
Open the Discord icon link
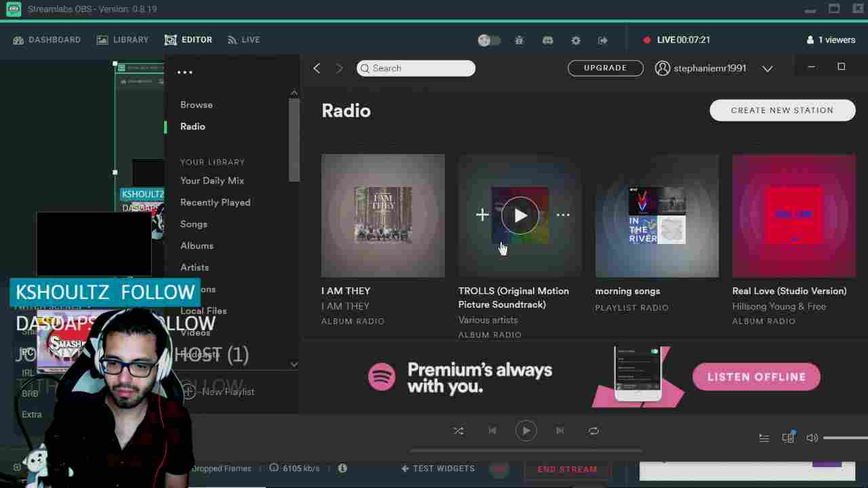coord(548,40)
